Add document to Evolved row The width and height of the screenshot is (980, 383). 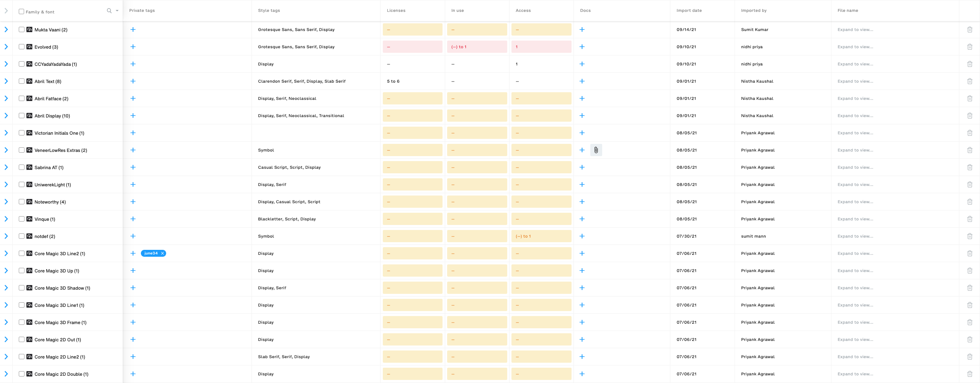coord(582,47)
